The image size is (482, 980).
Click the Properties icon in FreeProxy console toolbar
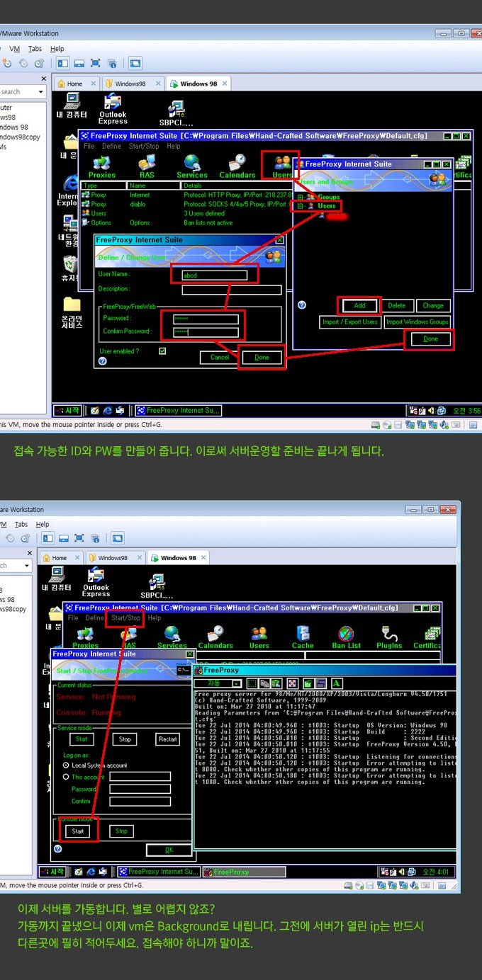click(x=308, y=683)
